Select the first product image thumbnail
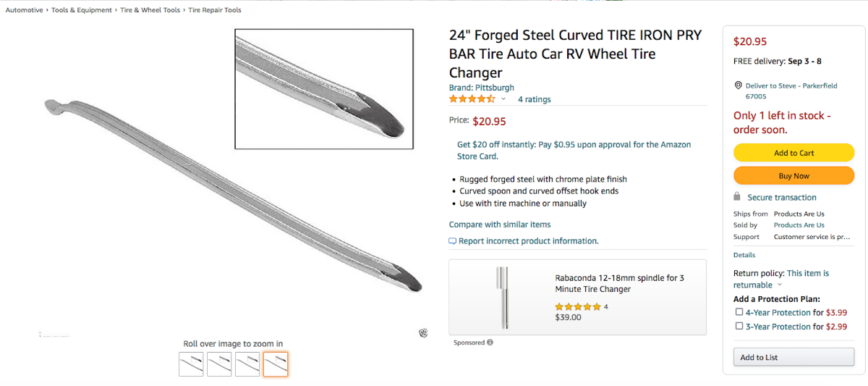 pos(191,364)
